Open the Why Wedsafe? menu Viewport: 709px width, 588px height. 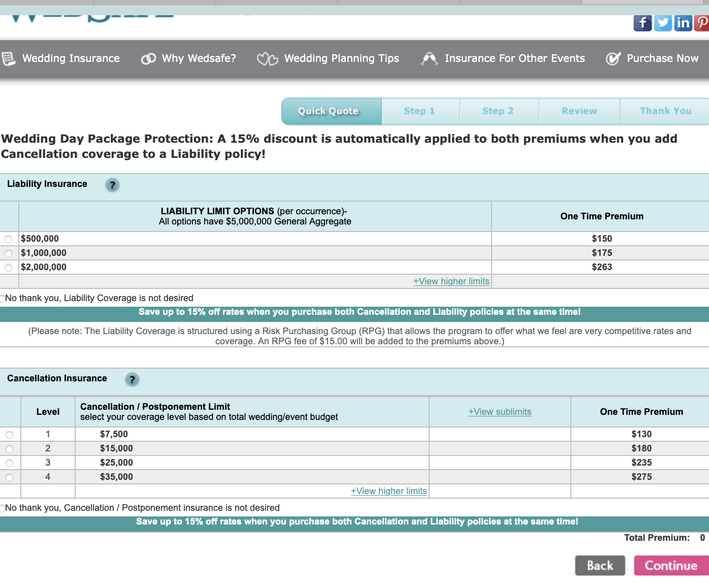click(x=199, y=58)
